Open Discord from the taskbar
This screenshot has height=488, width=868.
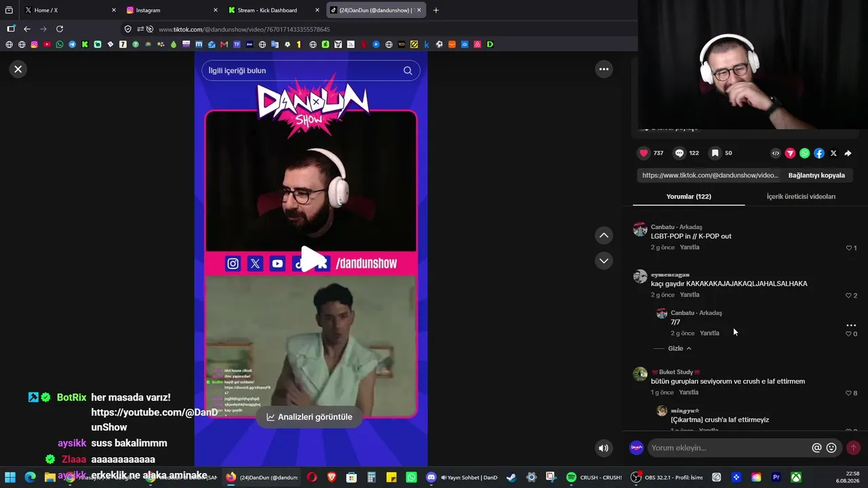tap(431, 477)
